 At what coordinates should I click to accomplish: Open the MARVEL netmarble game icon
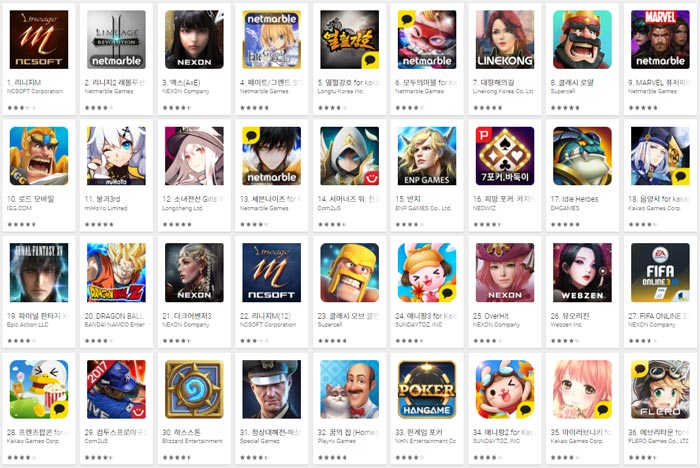[x=660, y=39]
